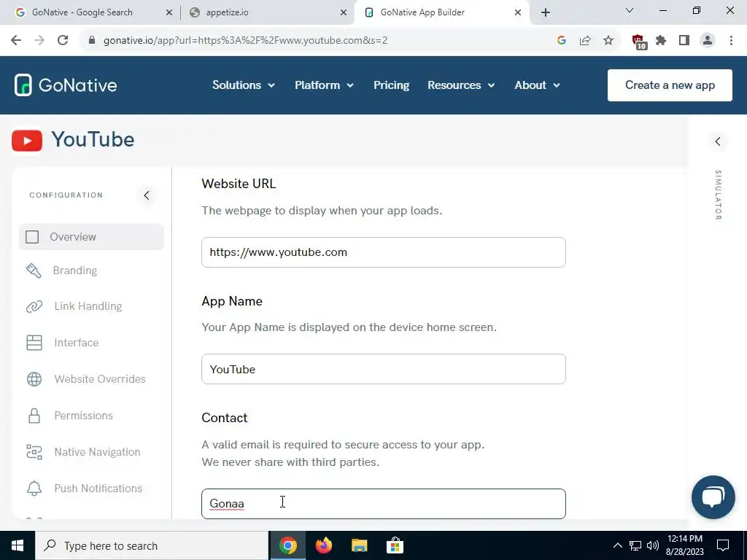
Task: Show hidden system tray icons
Action: pos(617,545)
